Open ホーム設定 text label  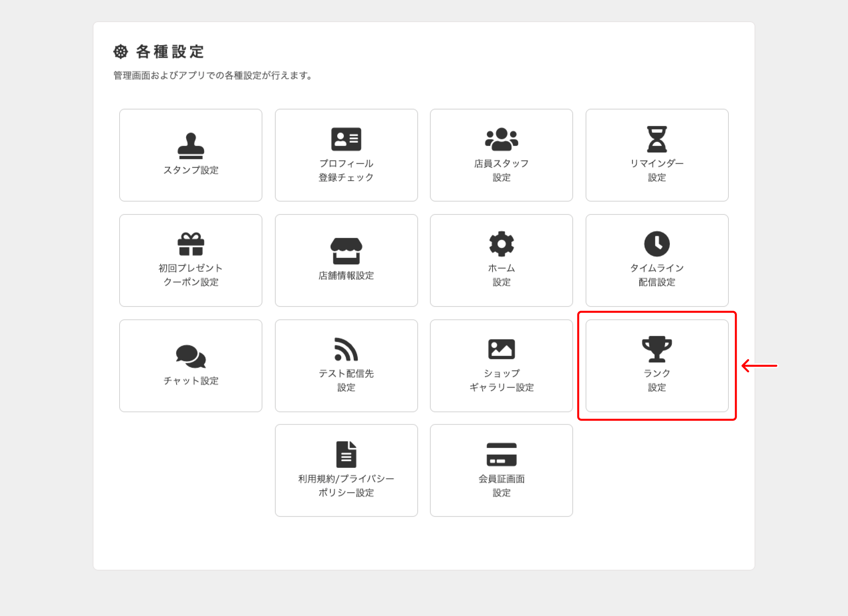[x=502, y=275]
